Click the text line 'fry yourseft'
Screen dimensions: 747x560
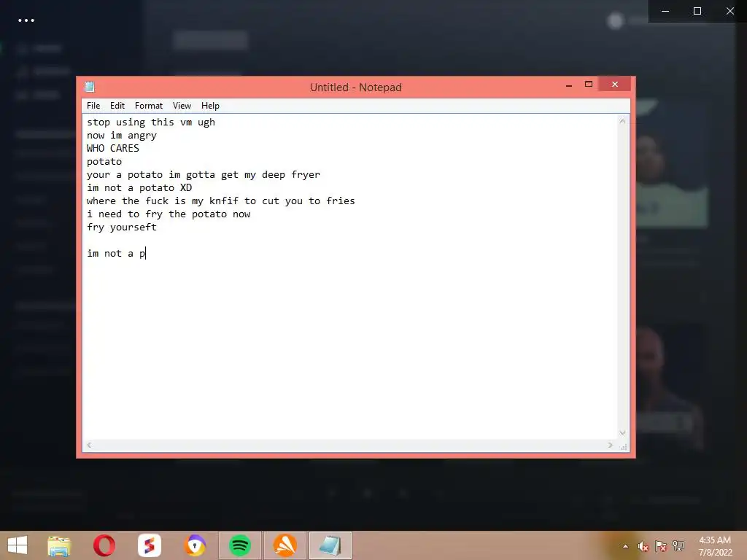point(122,227)
